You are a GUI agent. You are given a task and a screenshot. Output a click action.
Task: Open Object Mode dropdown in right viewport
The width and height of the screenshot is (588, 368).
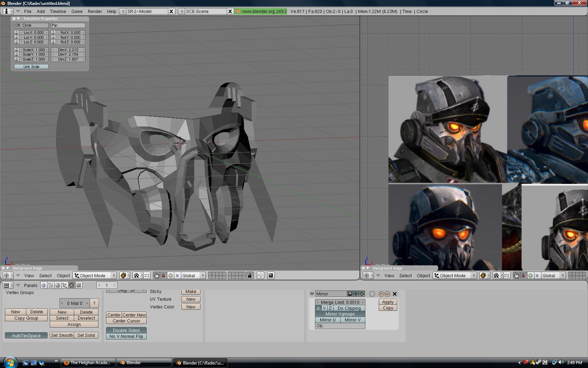pos(455,275)
